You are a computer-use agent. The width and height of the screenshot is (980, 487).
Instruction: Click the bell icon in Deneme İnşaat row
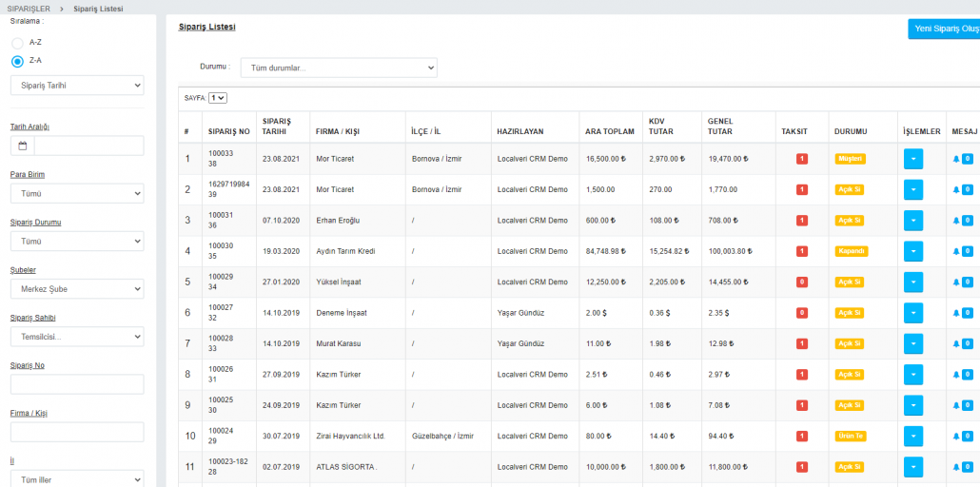955,313
